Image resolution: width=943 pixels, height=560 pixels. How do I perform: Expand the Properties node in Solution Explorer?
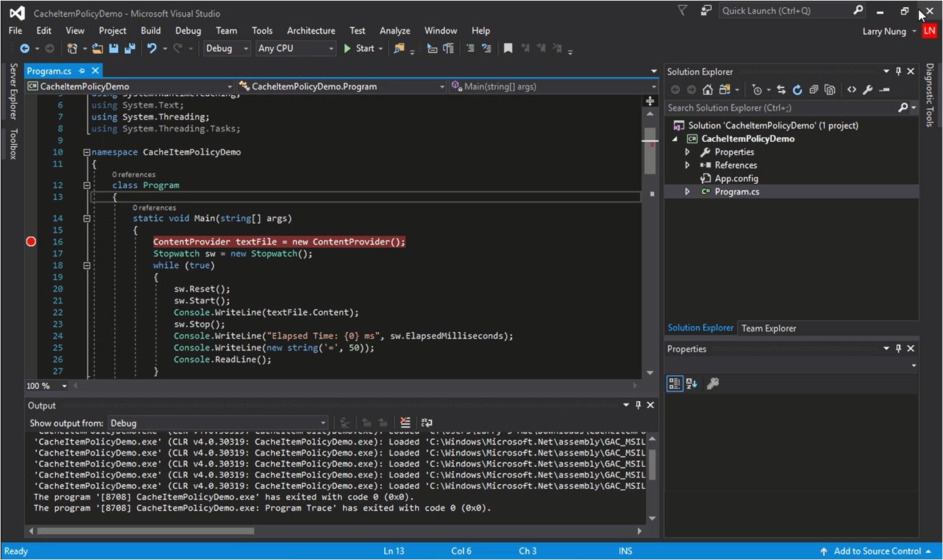coord(688,152)
